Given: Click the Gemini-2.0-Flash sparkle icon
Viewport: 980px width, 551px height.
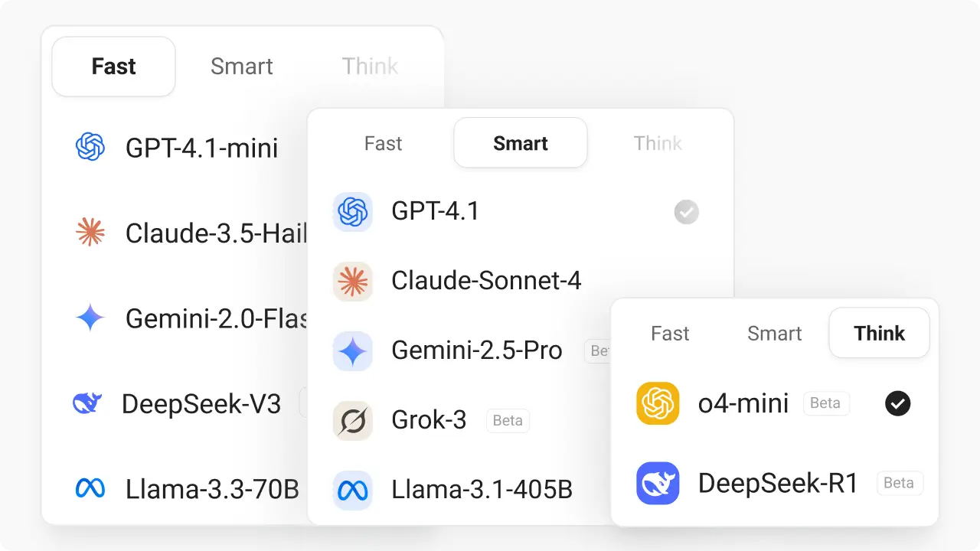Looking at the screenshot, I should [x=90, y=318].
